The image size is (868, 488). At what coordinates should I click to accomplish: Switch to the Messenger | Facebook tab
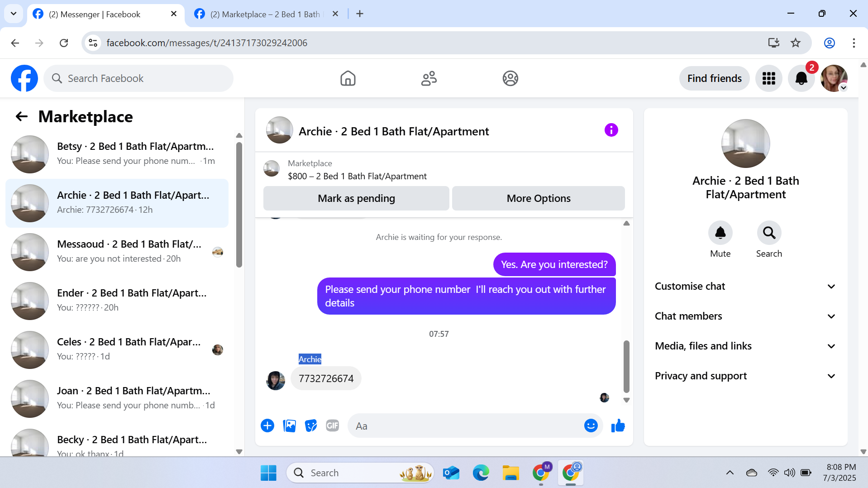(x=105, y=14)
